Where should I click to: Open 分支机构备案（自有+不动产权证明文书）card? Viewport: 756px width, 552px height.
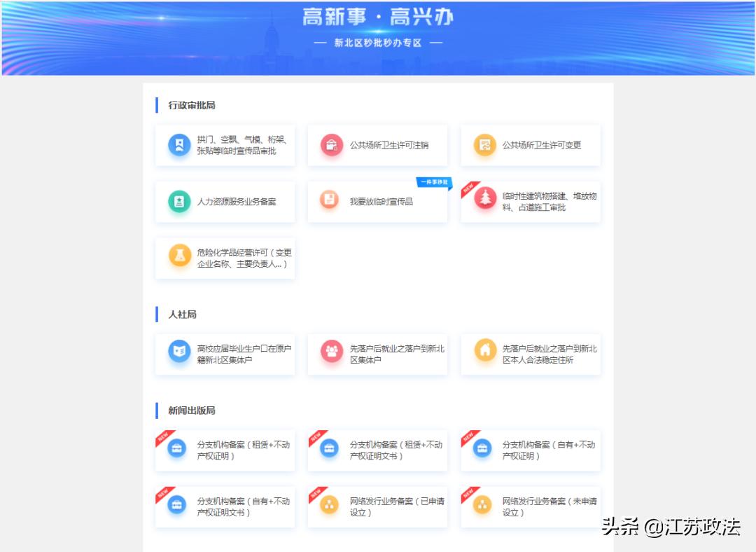pyautogui.click(x=225, y=506)
